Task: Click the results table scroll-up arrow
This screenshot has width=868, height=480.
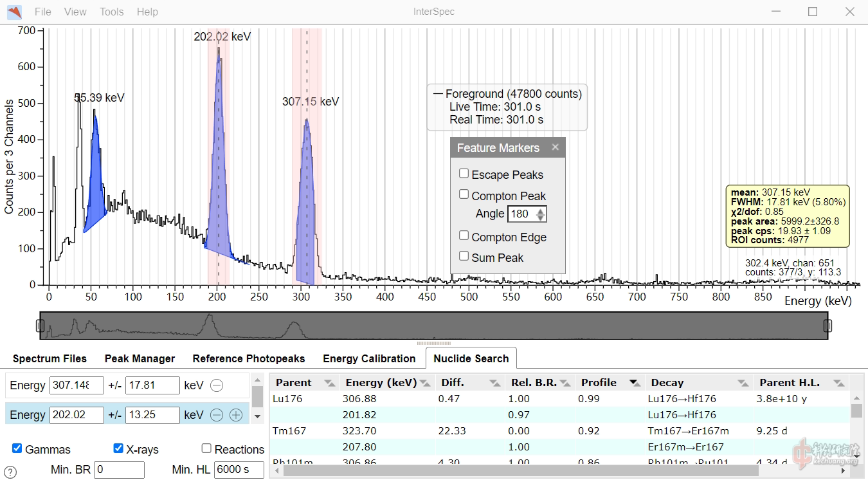Action: [856, 397]
